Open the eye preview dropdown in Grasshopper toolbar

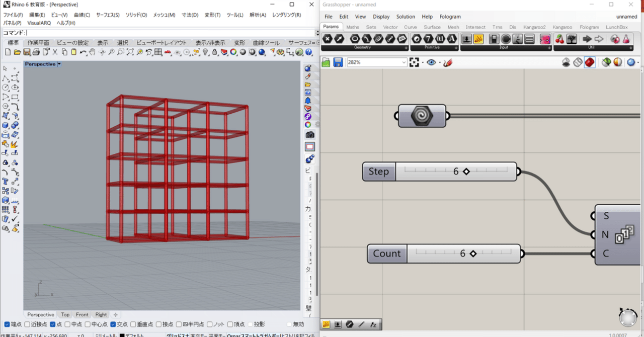click(x=440, y=63)
